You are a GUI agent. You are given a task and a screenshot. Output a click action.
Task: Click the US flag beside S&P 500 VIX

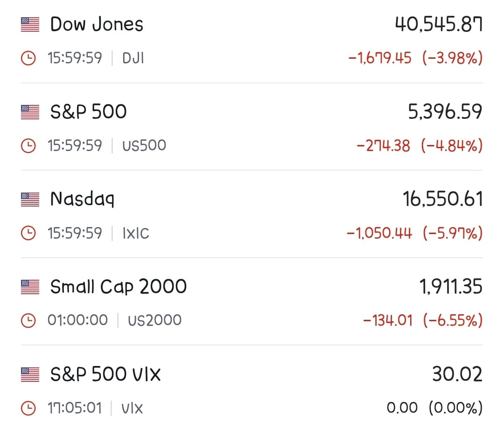coord(30,374)
